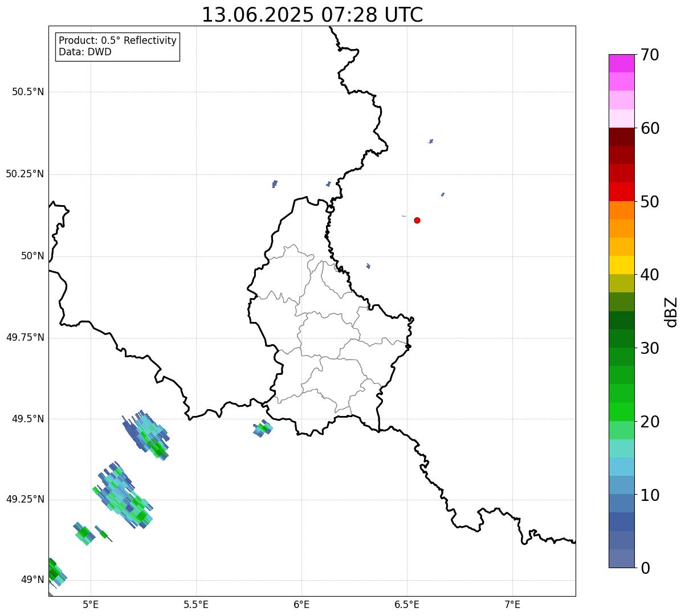Image resolution: width=685 pixels, height=616 pixels.
Task: Click the 49.75°N latitude label
Action: 25,337
